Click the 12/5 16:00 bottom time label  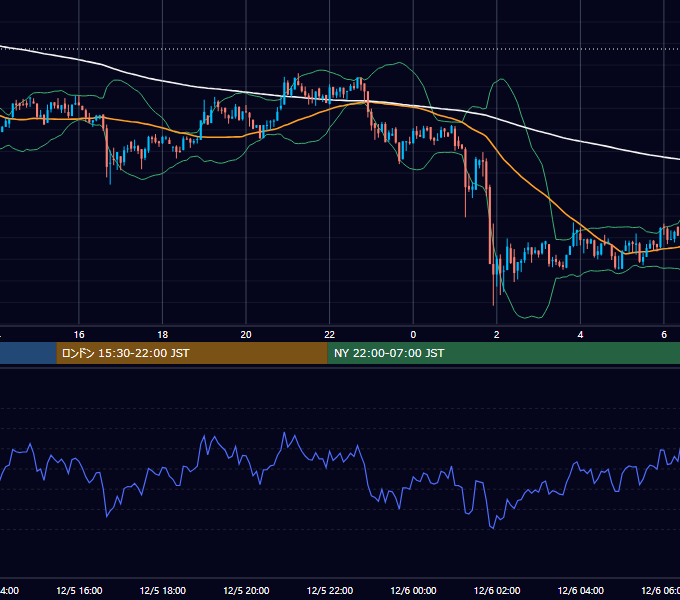pyautogui.click(x=79, y=590)
